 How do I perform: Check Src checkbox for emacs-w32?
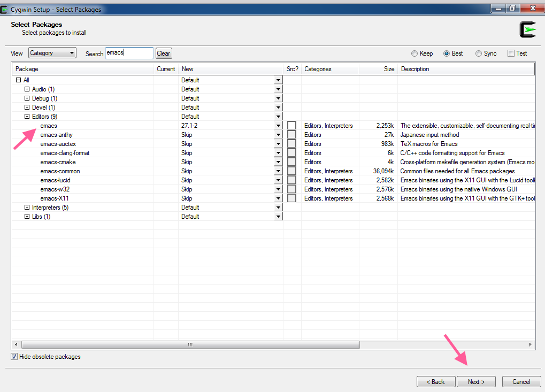[x=292, y=189]
